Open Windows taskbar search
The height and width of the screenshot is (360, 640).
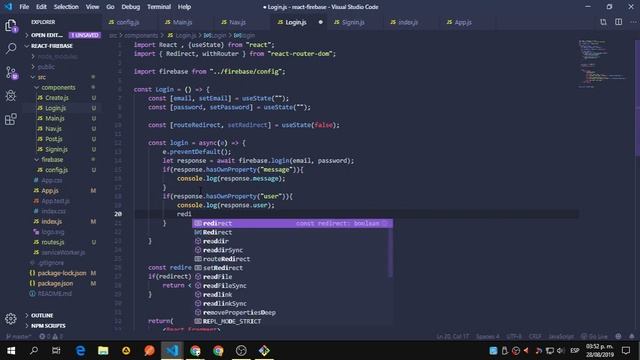coord(34,351)
